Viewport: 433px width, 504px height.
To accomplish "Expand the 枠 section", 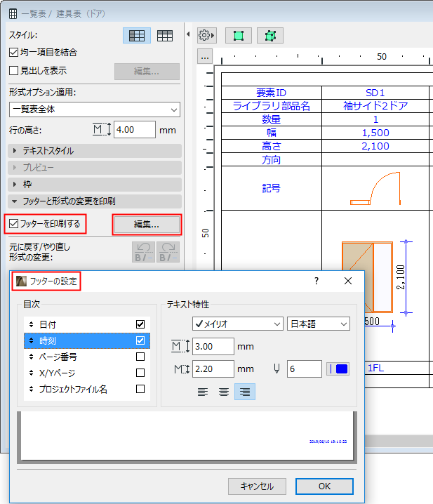I will [95, 185].
